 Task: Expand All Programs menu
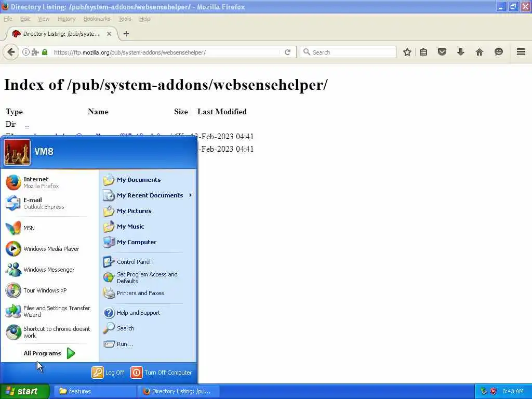(x=49, y=353)
